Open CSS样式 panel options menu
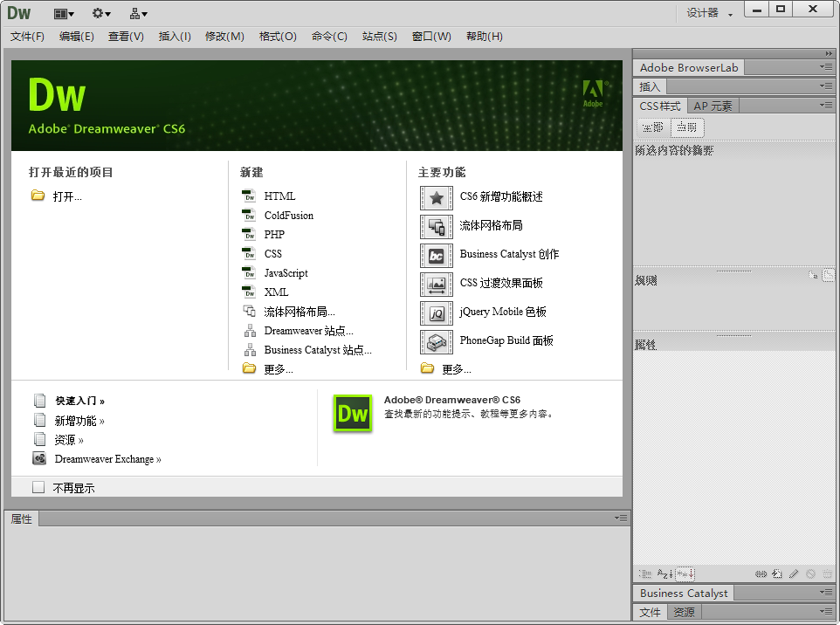This screenshot has width=840, height=625. pos(826,105)
